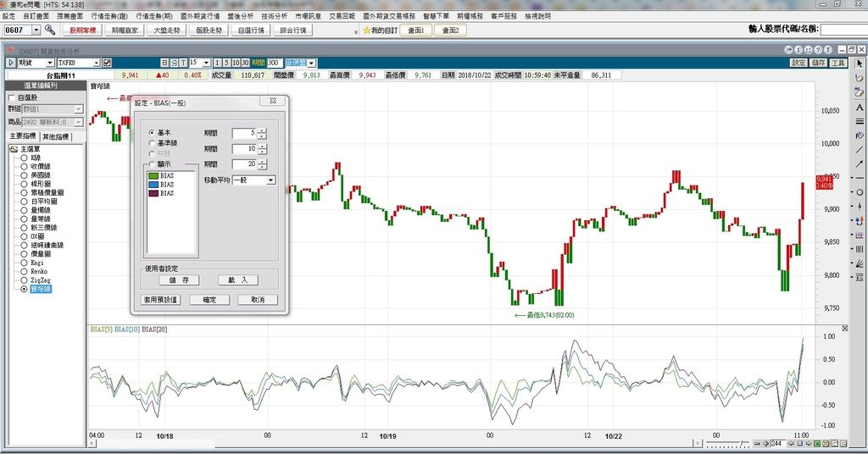Click the 期間 300 input field
The height and width of the screenshot is (454, 868).
pyautogui.click(x=274, y=63)
